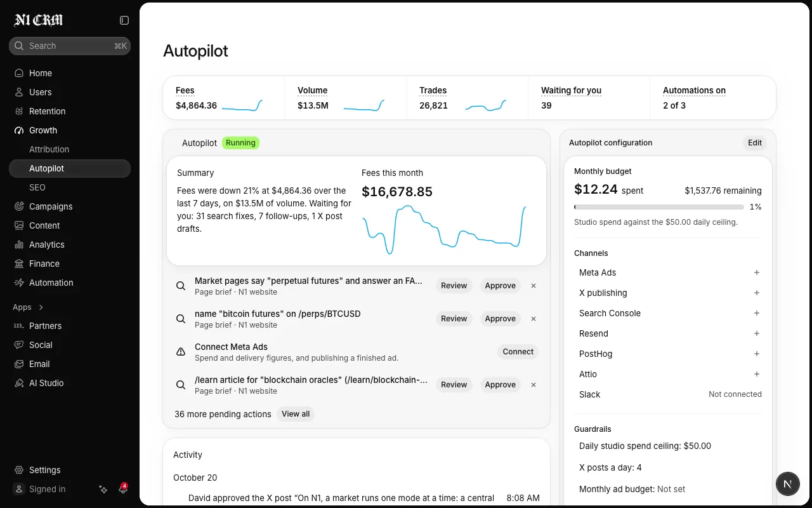Approve the perpetual futures page brief
The width and height of the screenshot is (812, 508).
click(x=501, y=286)
